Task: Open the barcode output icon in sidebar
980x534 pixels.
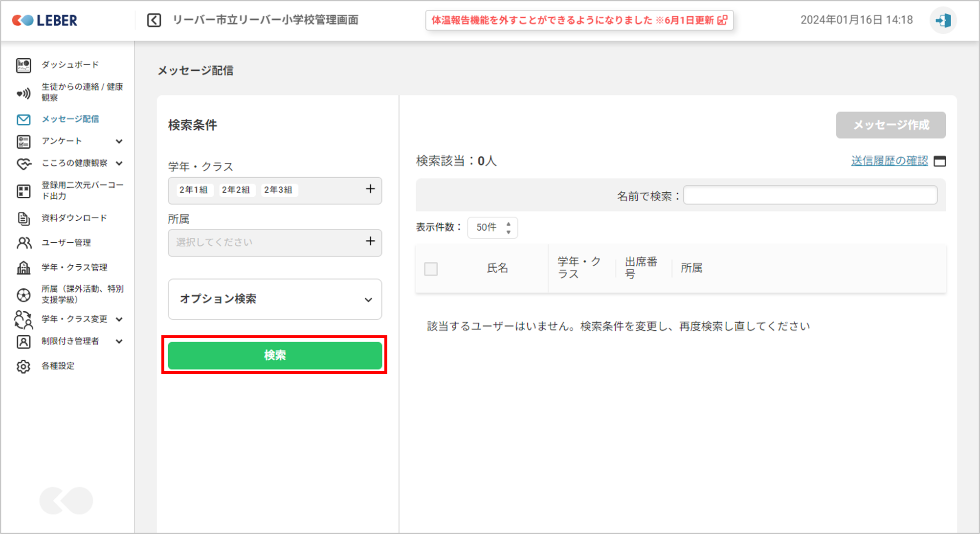Action: [23, 191]
